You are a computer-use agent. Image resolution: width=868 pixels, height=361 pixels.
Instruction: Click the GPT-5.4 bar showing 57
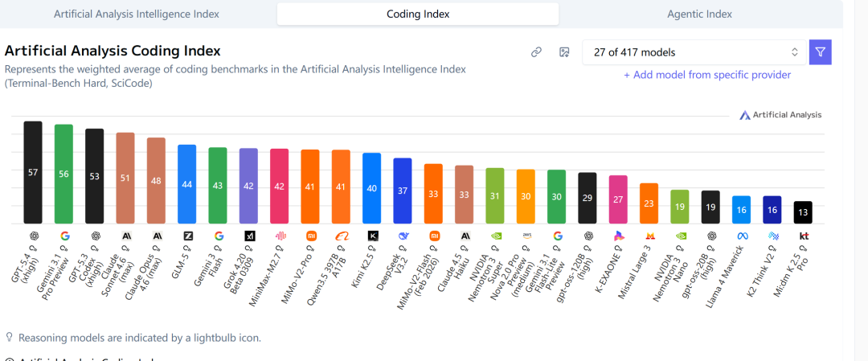coord(33,172)
